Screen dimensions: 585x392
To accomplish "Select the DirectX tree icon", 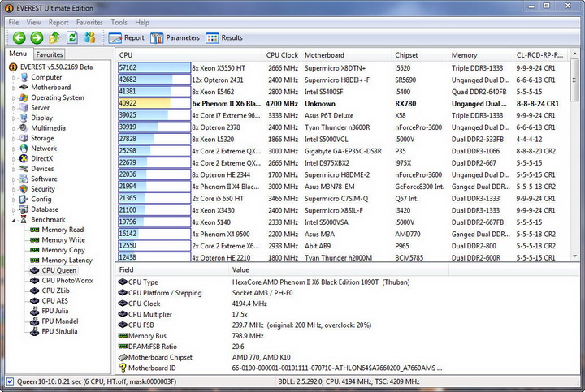I will coord(24,158).
